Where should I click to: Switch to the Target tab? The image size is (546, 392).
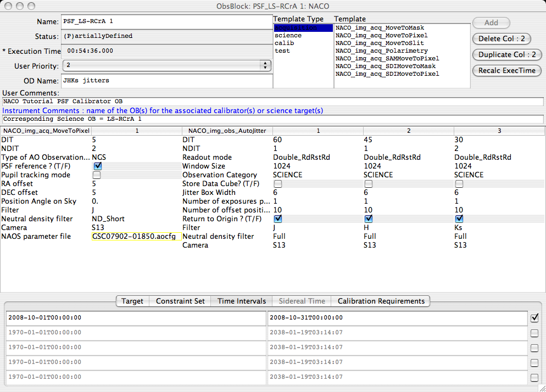(x=132, y=301)
